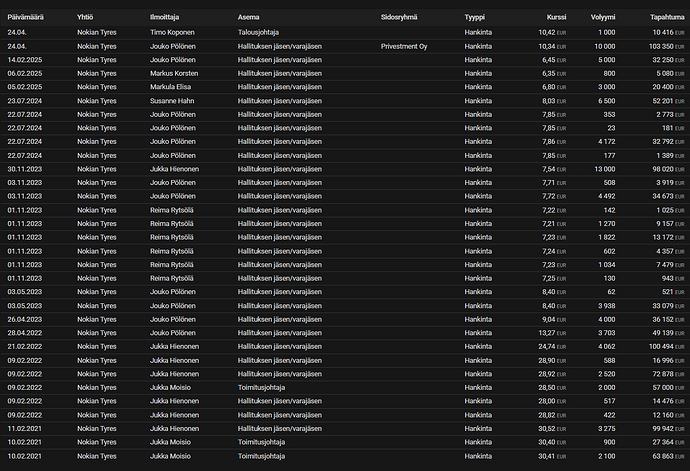Click the Asema column header

click(x=248, y=17)
